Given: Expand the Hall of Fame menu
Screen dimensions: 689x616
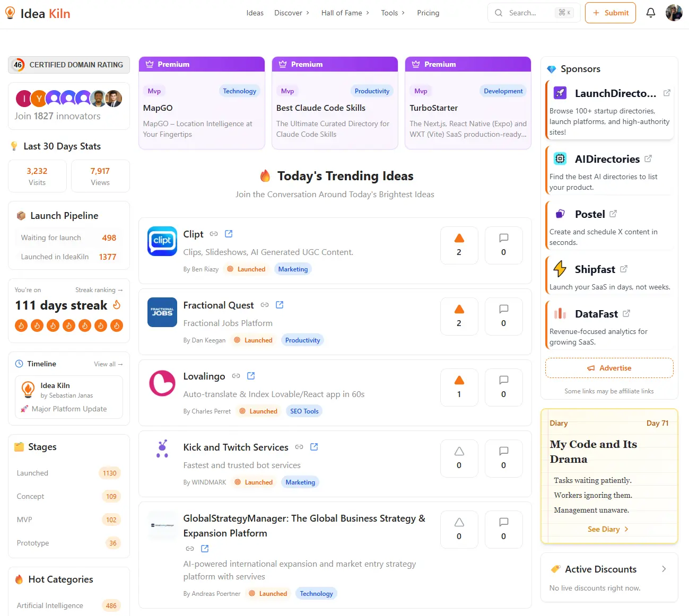Looking at the screenshot, I should click(x=345, y=13).
